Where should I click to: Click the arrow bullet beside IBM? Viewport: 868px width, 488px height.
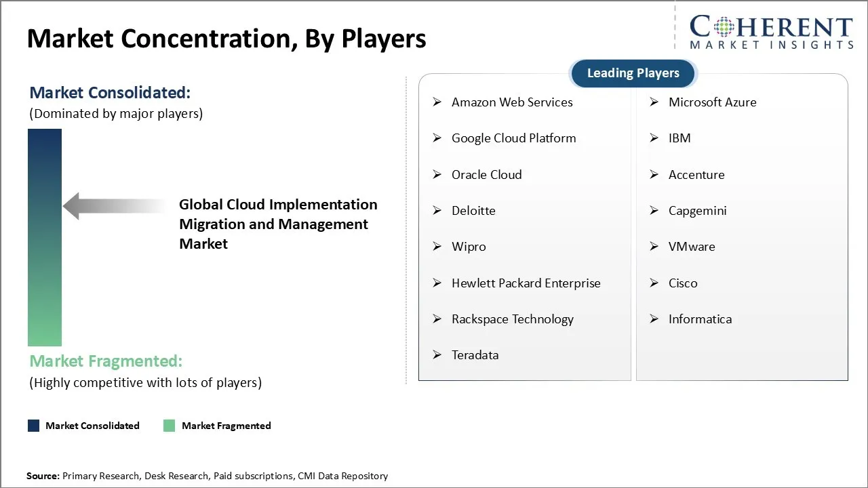(x=654, y=138)
